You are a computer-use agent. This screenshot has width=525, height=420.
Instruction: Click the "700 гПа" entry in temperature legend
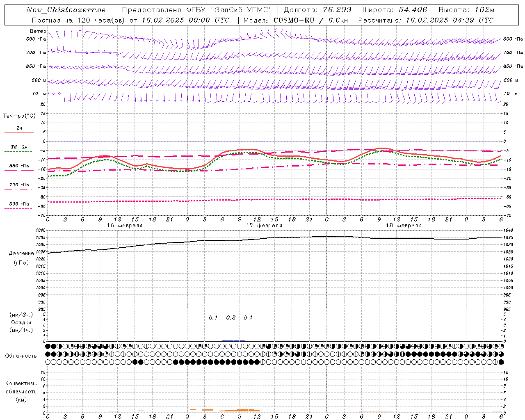click(x=19, y=185)
